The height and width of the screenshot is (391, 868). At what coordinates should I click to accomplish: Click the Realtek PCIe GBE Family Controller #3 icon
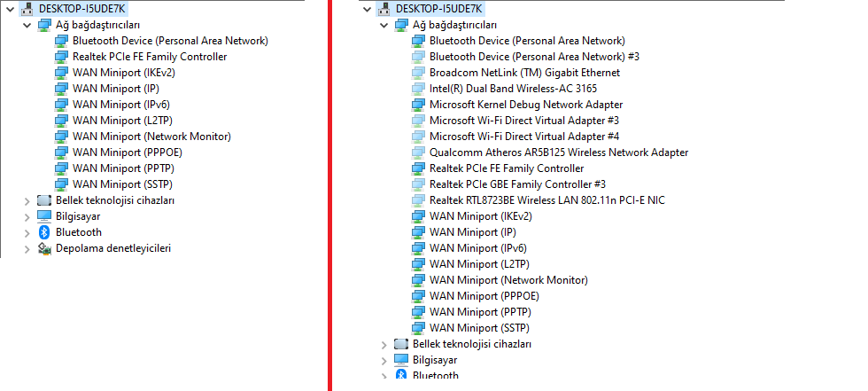[x=419, y=184]
